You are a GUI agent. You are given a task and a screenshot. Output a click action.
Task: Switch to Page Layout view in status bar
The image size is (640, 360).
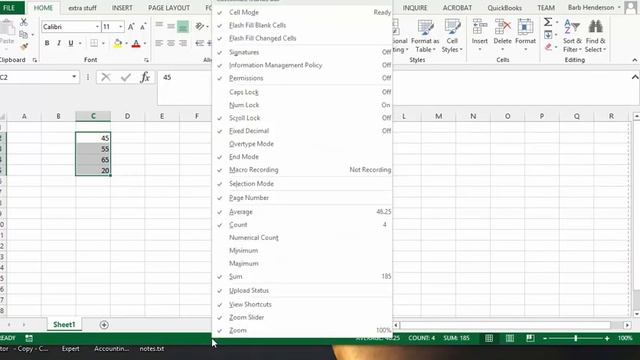coord(510,338)
